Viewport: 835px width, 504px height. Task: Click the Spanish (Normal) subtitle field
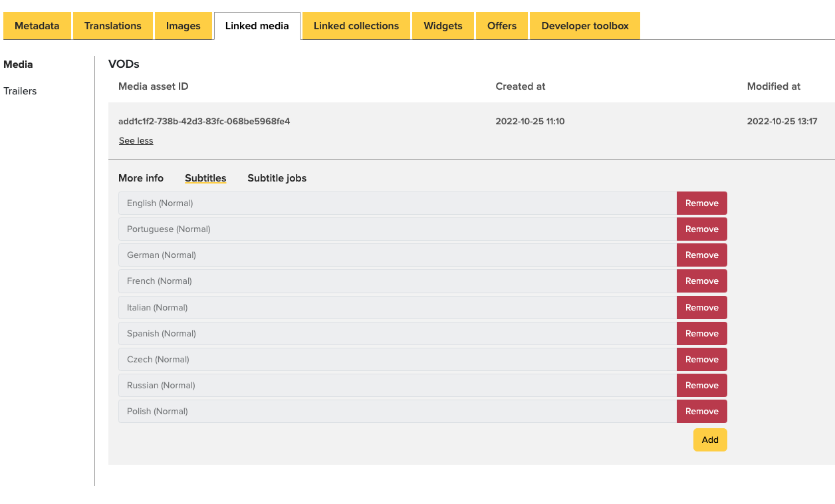pyautogui.click(x=398, y=334)
